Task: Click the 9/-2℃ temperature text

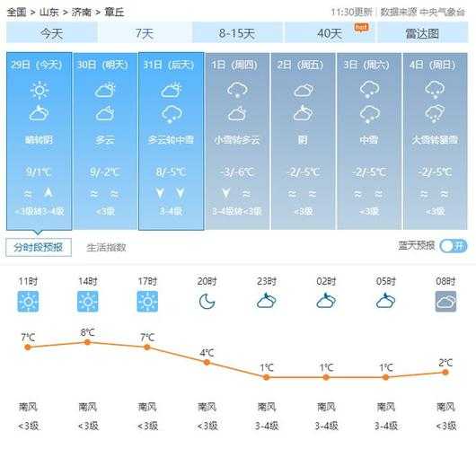Action: [105, 172]
